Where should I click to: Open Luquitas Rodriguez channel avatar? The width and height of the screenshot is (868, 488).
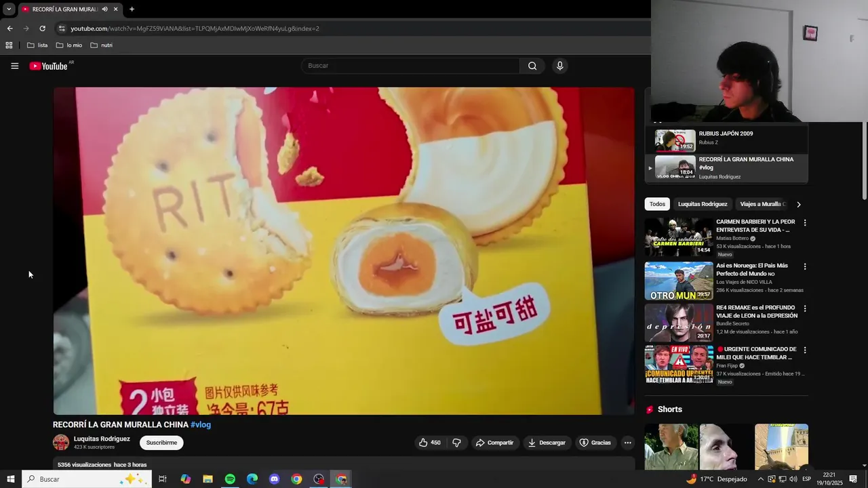coord(61,443)
